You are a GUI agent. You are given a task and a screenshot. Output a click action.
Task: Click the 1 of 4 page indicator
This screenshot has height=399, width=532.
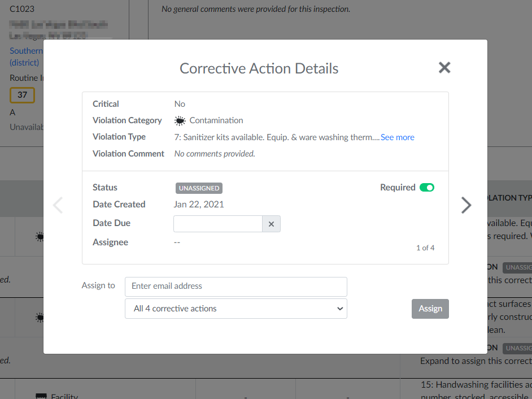pos(425,248)
